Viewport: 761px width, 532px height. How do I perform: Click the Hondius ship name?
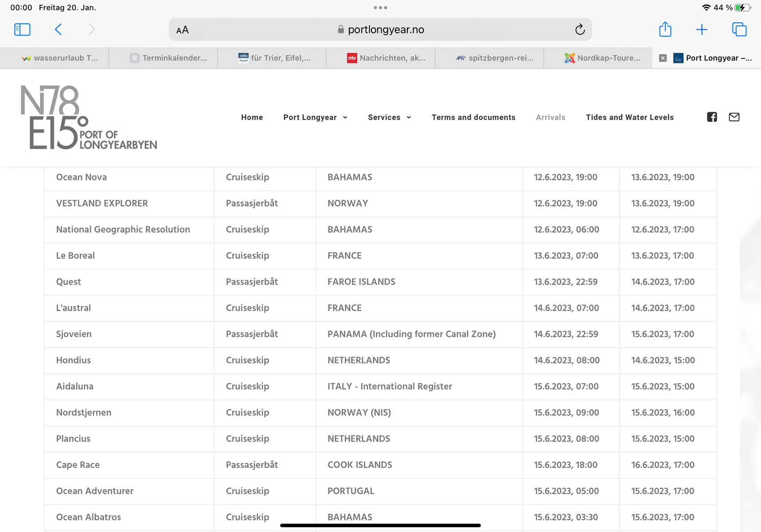73,360
